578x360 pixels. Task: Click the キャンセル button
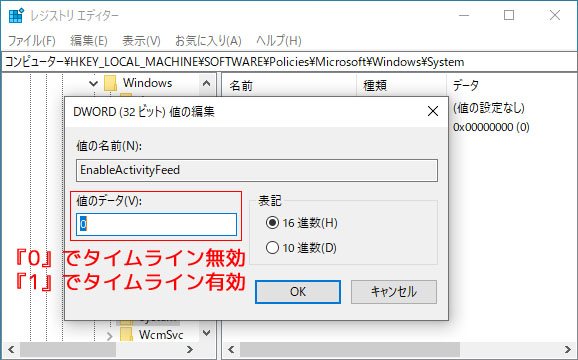click(x=394, y=292)
